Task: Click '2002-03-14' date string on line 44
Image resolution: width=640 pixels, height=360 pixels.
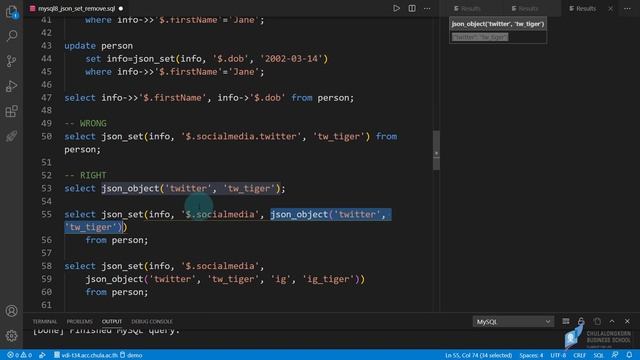Action: tap(291, 59)
